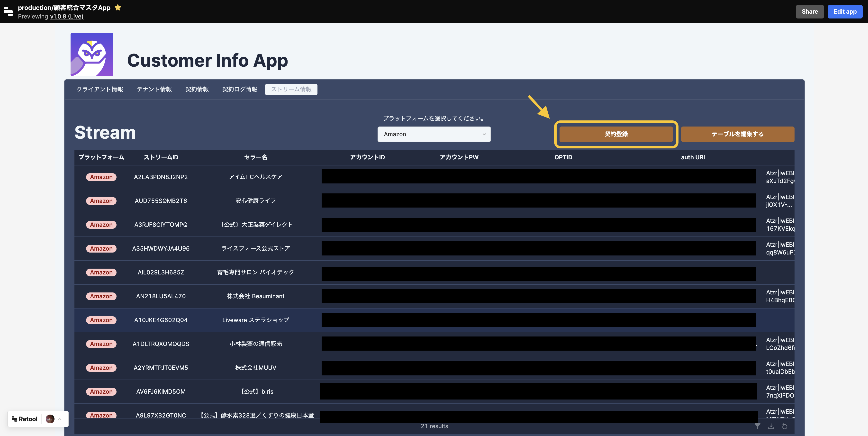Click the user avatar in Retool badge
This screenshot has height=436, width=868.
pos(50,419)
